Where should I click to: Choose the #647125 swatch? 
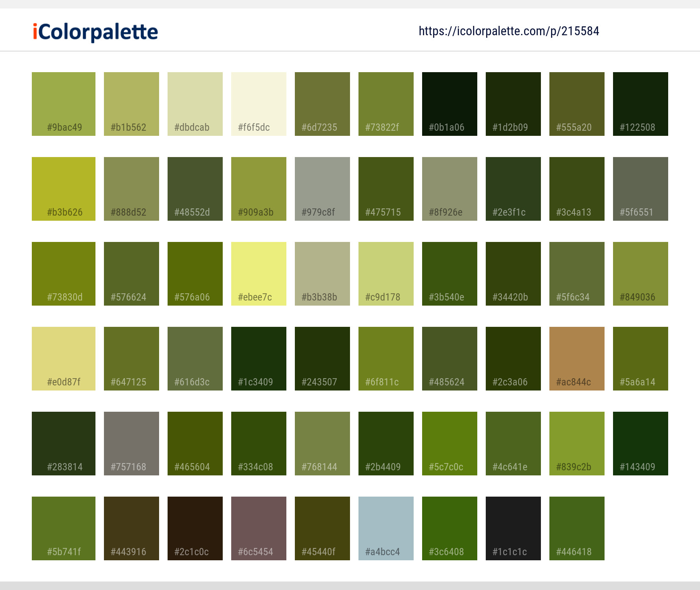pyautogui.click(x=132, y=359)
